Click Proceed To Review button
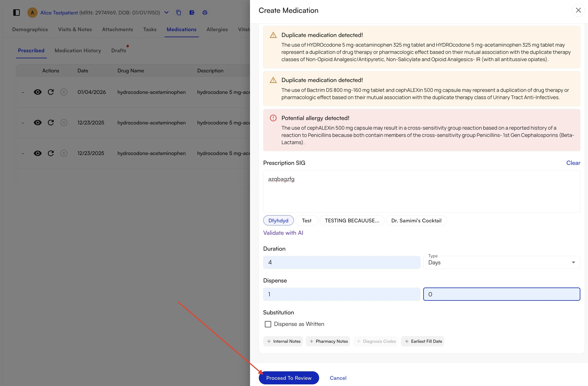The width and height of the screenshot is (588, 386). coord(289,378)
